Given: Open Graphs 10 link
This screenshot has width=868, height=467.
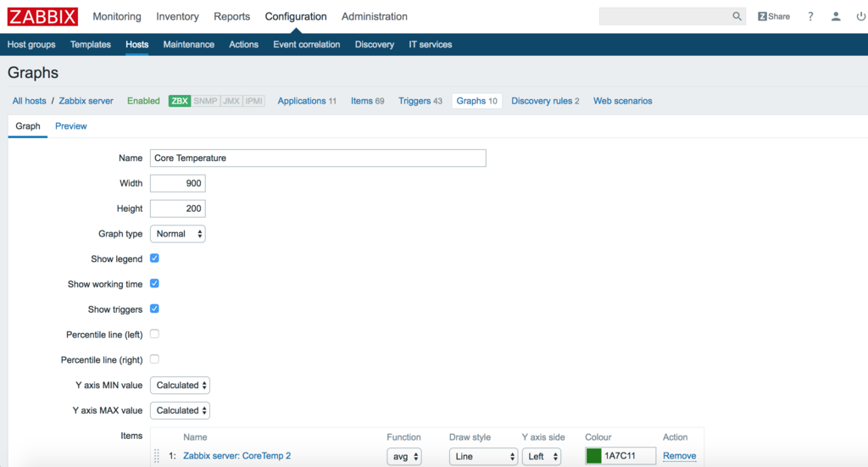Looking at the screenshot, I should tap(476, 101).
